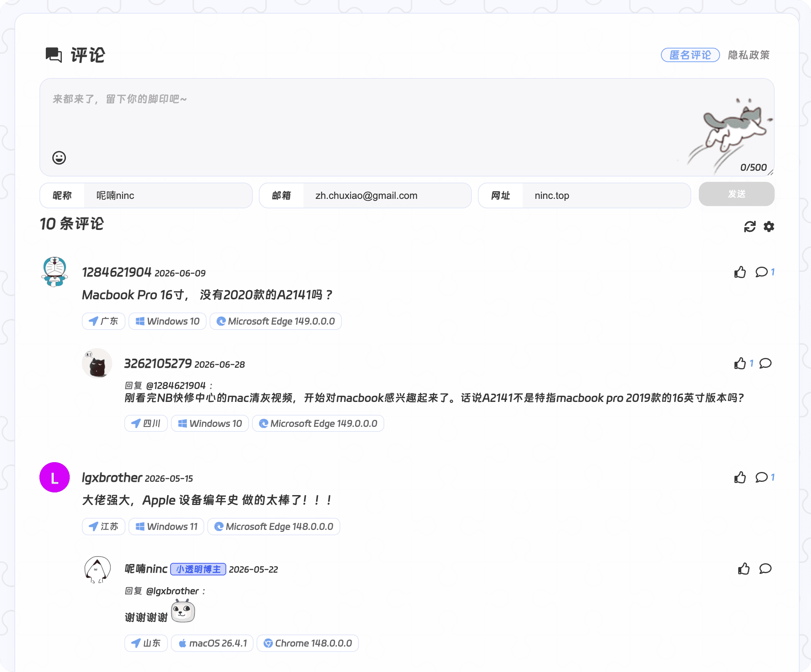Click the panda emoji sticker in reply

tap(183, 611)
